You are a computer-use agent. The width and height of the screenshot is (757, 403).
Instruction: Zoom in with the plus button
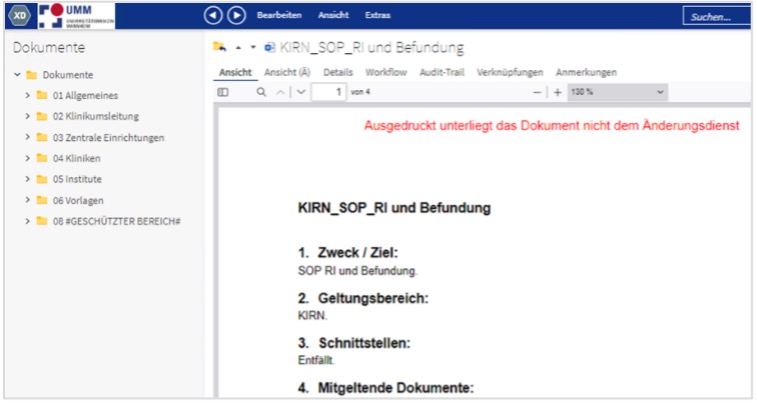[558, 92]
